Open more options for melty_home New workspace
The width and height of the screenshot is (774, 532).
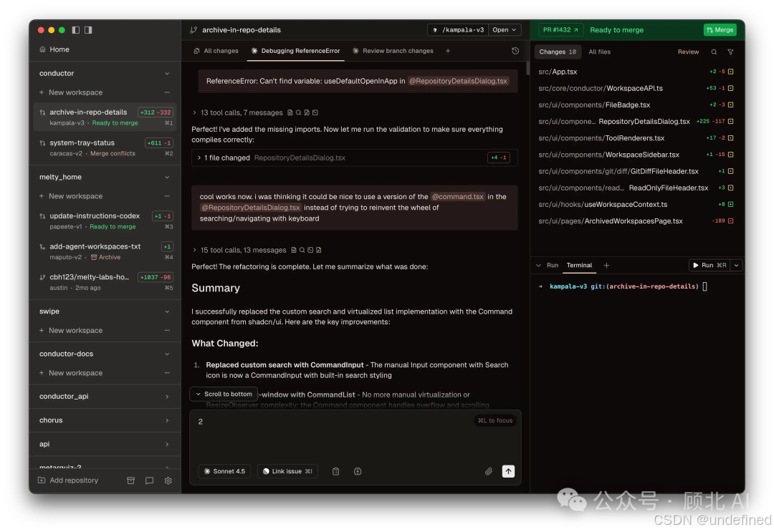[x=167, y=195]
